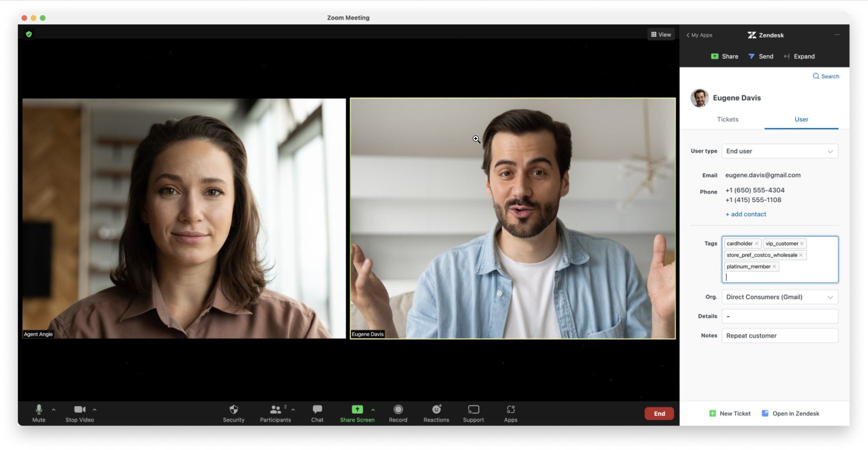Click the add contact link
The width and height of the screenshot is (868, 450).
(x=746, y=214)
